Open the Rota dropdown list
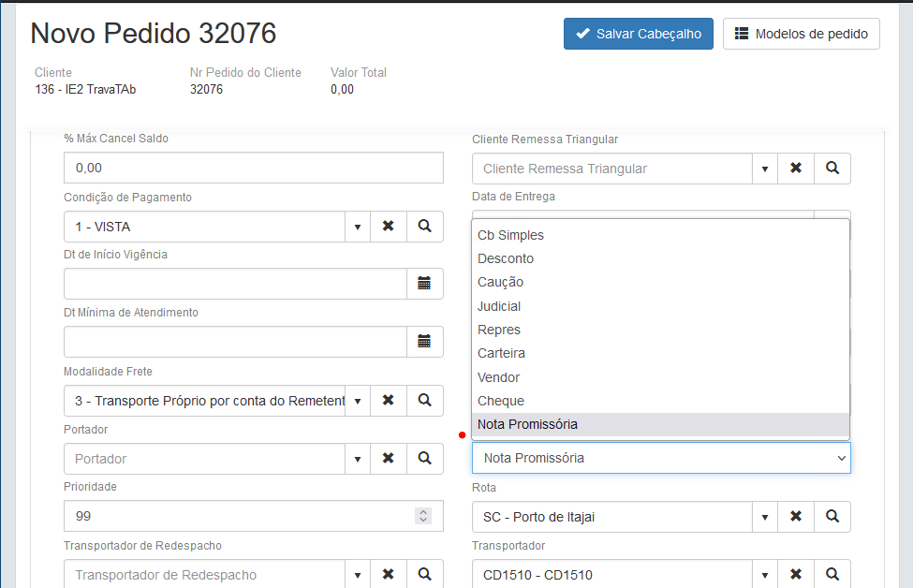 765,517
